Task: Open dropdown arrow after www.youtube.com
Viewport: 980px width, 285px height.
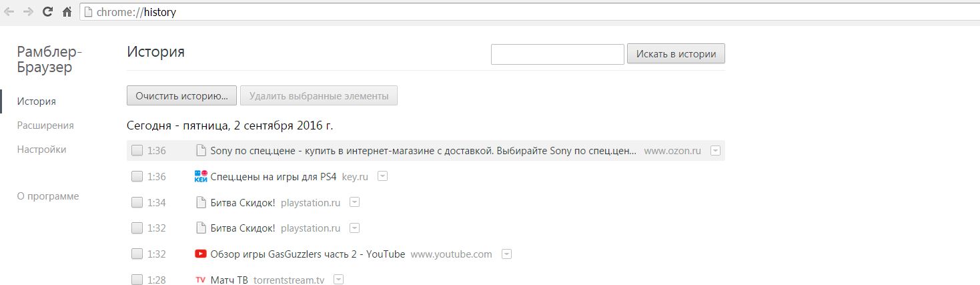Action: click(x=506, y=254)
